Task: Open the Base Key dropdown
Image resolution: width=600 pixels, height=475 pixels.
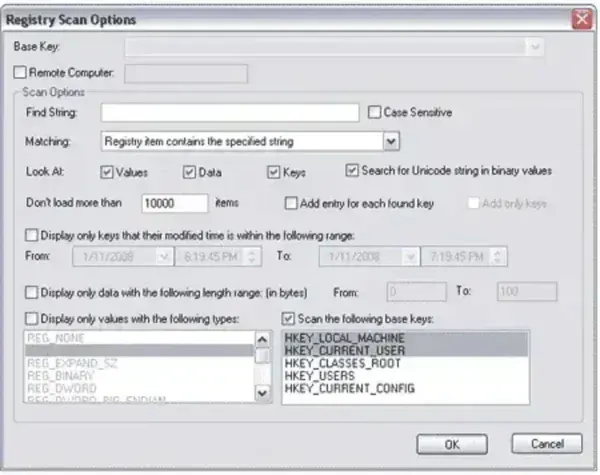Action: point(535,47)
